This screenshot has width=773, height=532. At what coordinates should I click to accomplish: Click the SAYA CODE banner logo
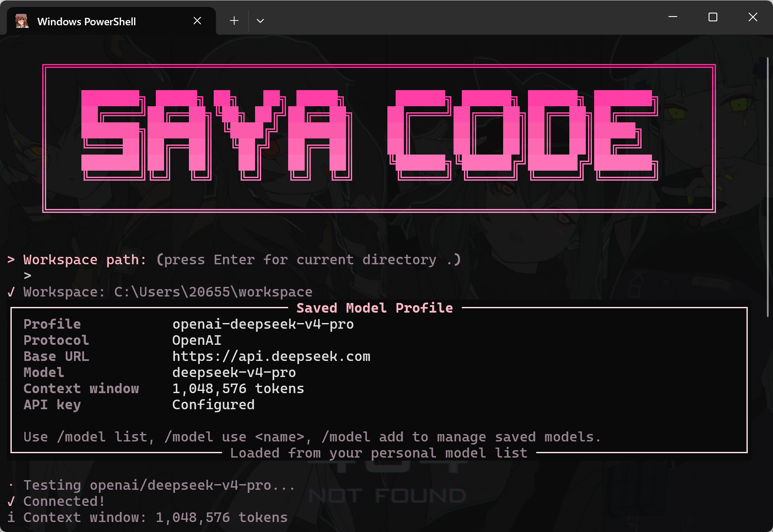379,138
